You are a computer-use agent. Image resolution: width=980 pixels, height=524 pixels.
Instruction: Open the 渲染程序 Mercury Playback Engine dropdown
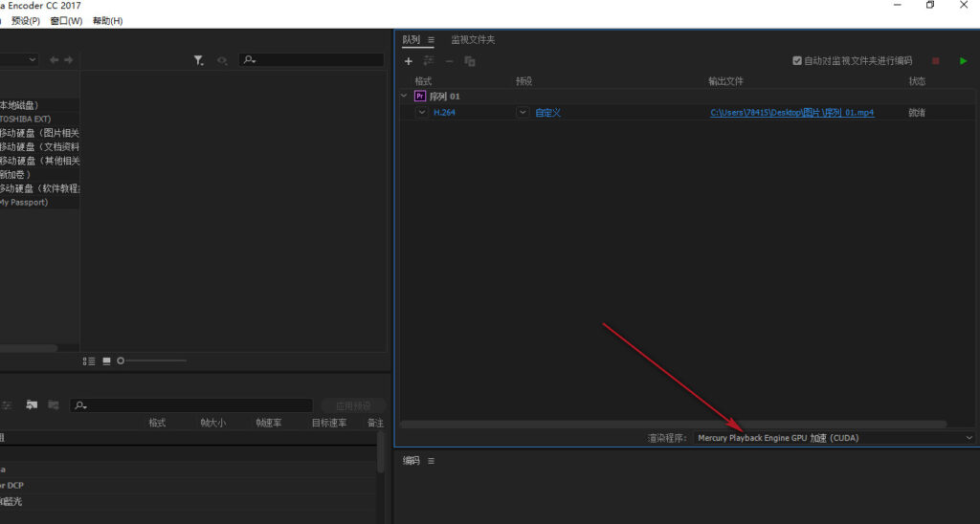(834, 438)
